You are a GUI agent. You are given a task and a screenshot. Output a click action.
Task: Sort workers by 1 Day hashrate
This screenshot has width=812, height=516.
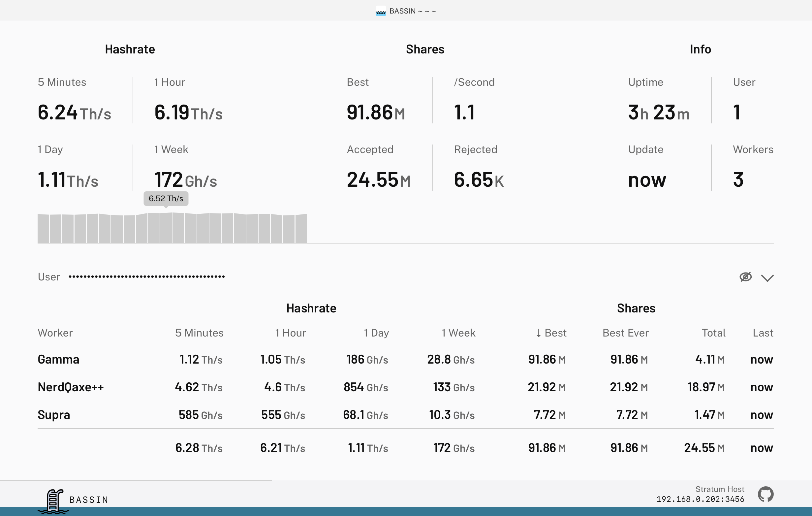pos(376,333)
